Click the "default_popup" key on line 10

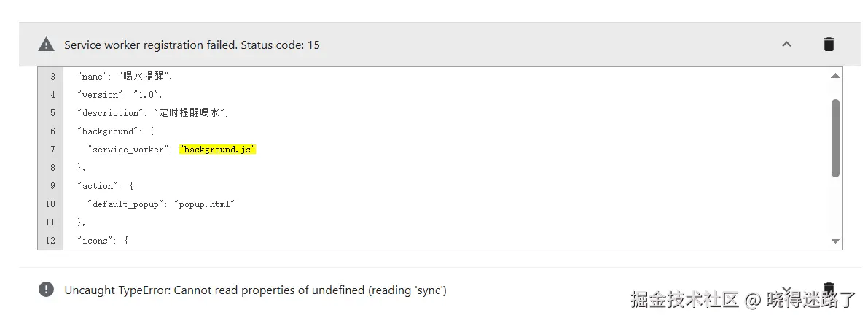(x=125, y=204)
